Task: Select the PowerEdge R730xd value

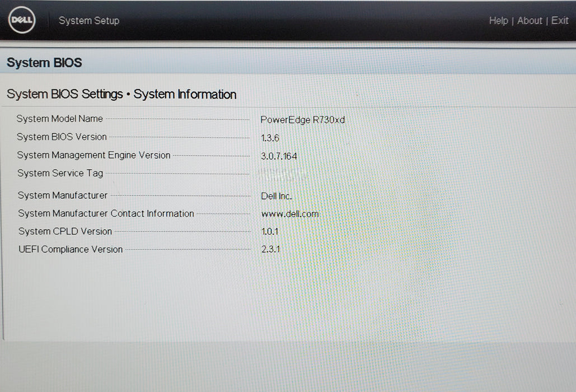Action: coord(303,120)
